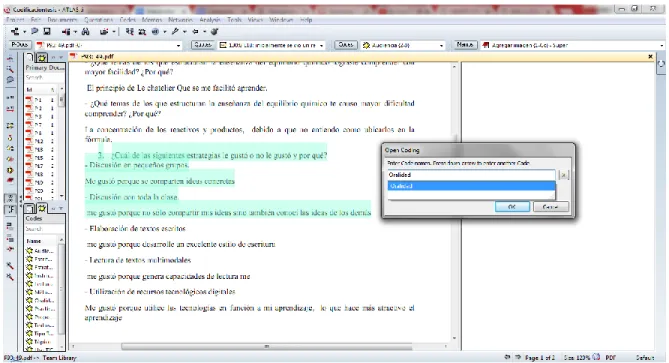Screen dimensions: 669x363
Task: Click the globe icon at top toolbar end
Action: point(215,31)
